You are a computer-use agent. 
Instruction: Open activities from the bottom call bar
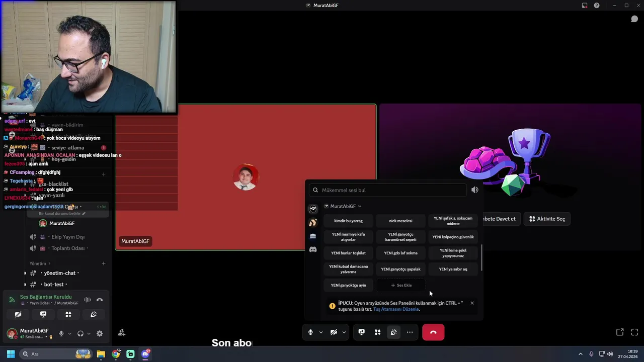[x=377, y=332]
